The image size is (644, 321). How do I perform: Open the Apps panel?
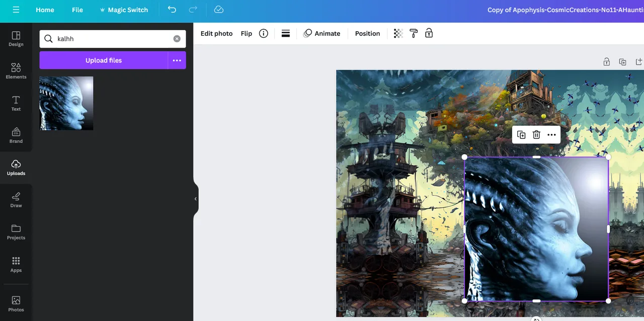(16, 264)
